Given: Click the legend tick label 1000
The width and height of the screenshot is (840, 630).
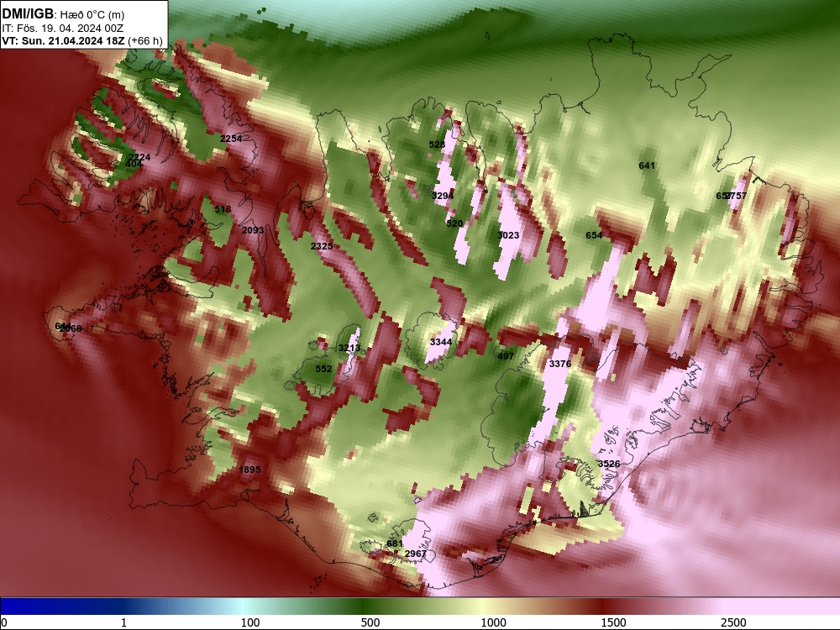Looking at the screenshot, I should (x=493, y=622).
